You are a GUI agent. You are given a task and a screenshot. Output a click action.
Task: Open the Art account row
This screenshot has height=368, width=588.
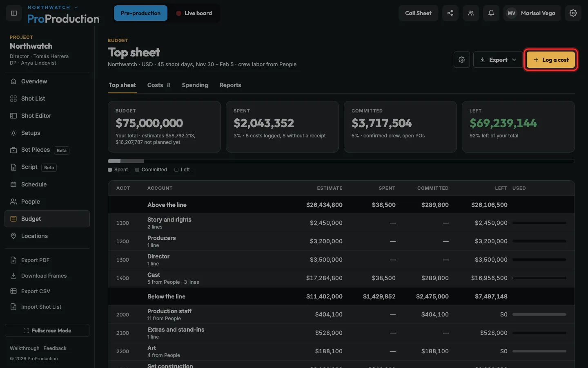pyautogui.click(x=341, y=351)
